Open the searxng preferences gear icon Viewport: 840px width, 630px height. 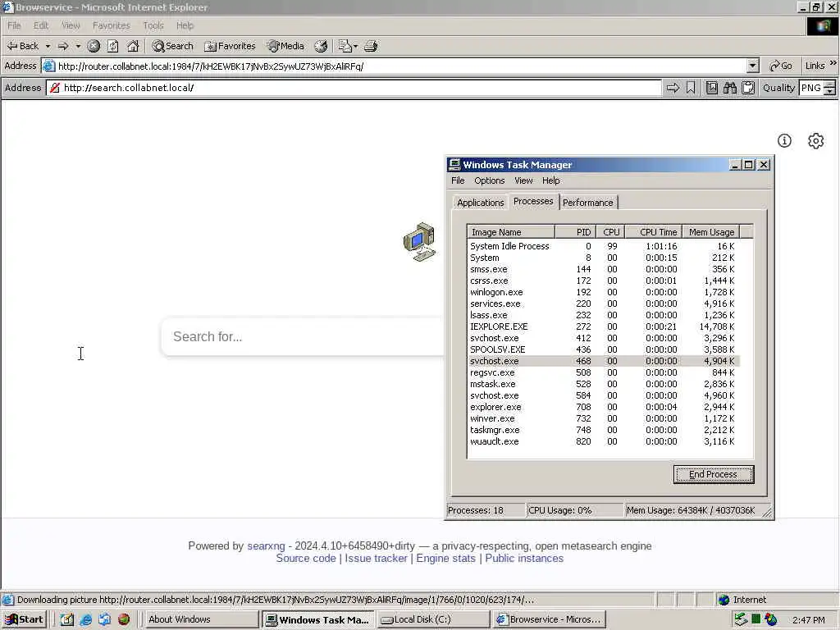coord(816,141)
